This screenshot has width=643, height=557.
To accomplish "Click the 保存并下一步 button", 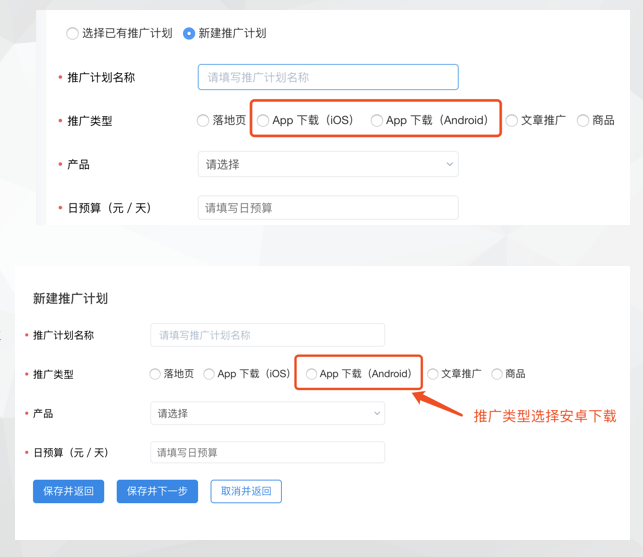I will (157, 491).
